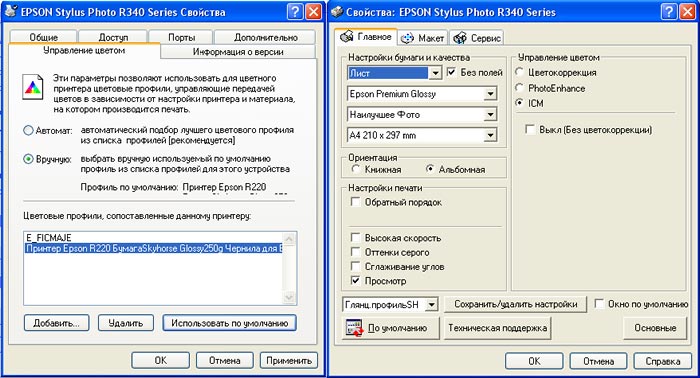Select the Принтер Epson R220 Skyhorse profile row

pyautogui.click(x=154, y=248)
